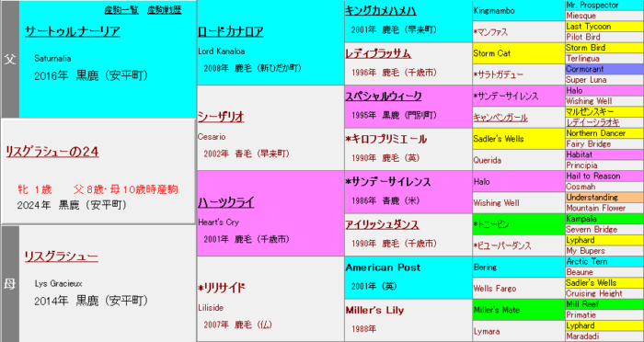Open dam リスグラシュー link
This screenshot has width=644, height=342.
coord(62,256)
